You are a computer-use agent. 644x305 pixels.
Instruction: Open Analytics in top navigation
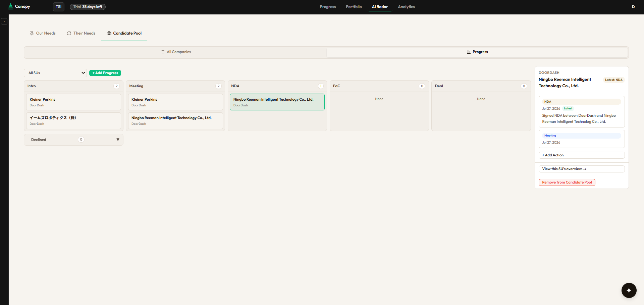[406, 7]
